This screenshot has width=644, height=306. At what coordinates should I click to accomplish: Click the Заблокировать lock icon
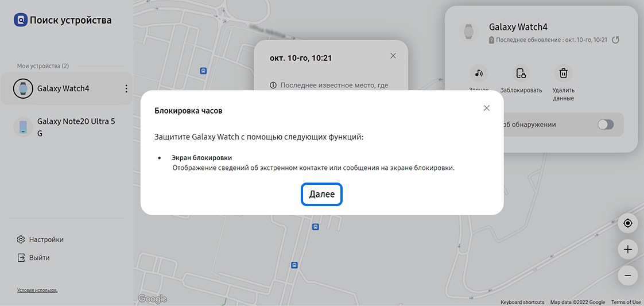521,73
